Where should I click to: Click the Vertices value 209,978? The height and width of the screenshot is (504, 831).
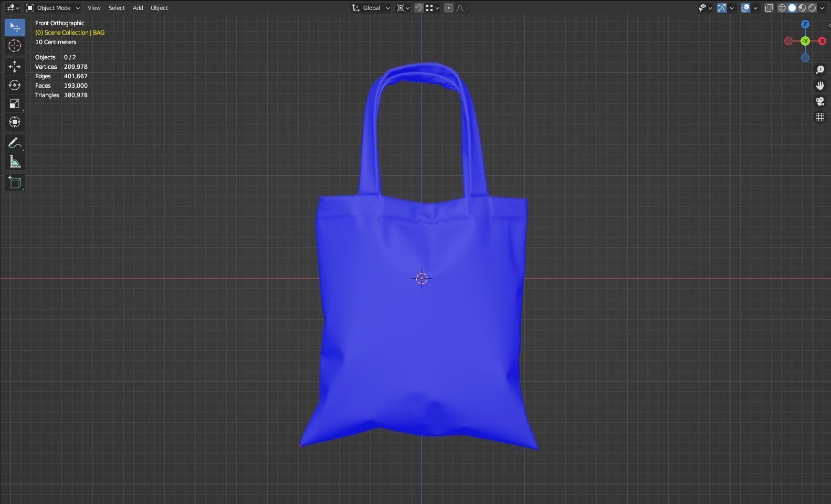[x=76, y=67]
